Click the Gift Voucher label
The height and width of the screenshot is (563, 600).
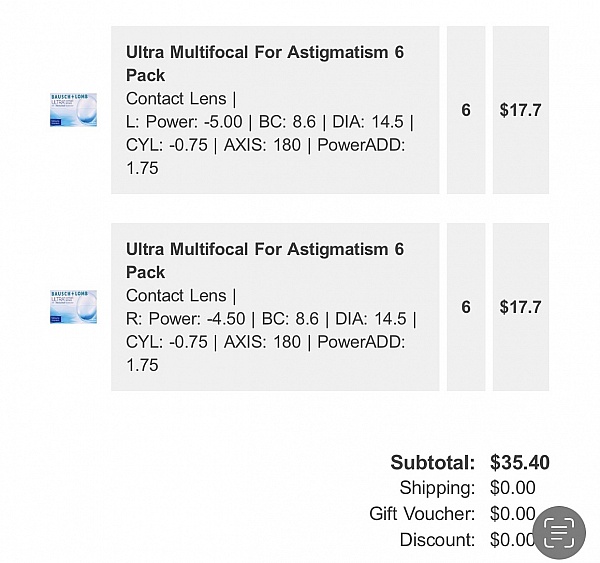pyautogui.click(x=422, y=514)
